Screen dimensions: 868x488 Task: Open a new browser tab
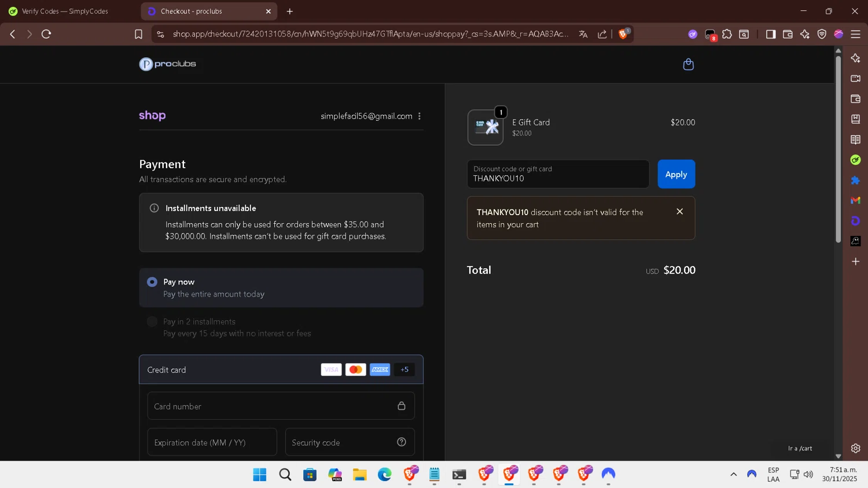290,11
